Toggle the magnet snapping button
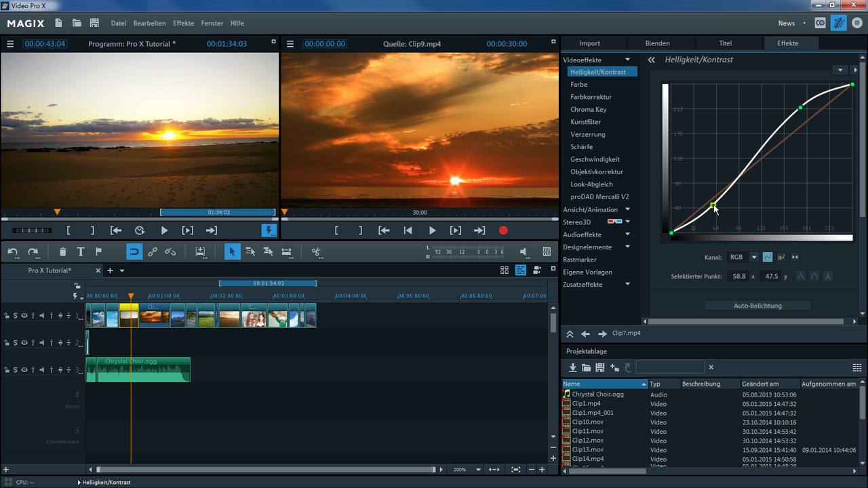This screenshot has width=868, height=488. (134, 251)
